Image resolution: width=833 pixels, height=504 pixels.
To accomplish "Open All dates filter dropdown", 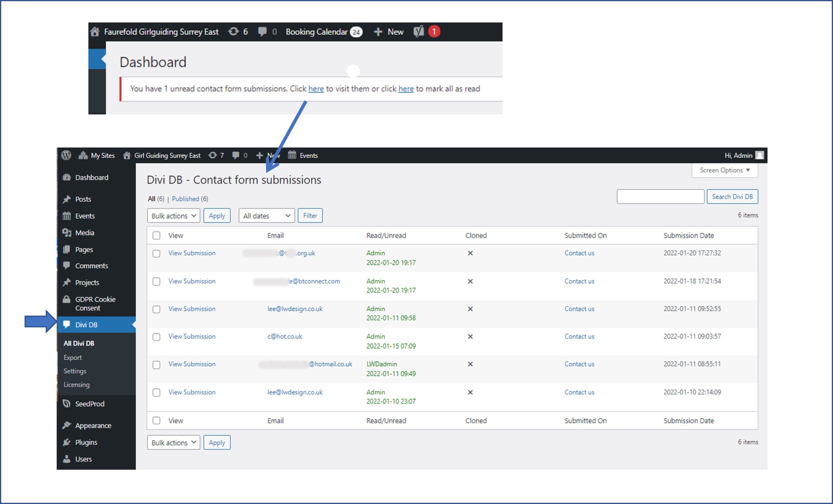I will [x=267, y=216].
